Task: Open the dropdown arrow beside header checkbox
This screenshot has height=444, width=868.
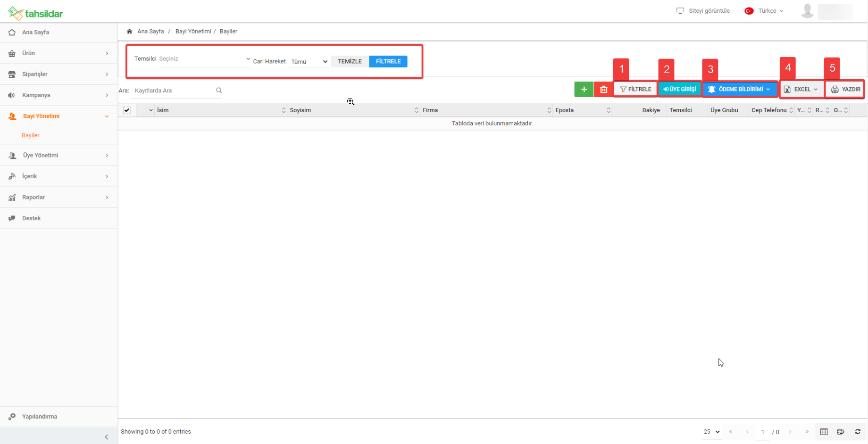Action: tap(151, 110)
